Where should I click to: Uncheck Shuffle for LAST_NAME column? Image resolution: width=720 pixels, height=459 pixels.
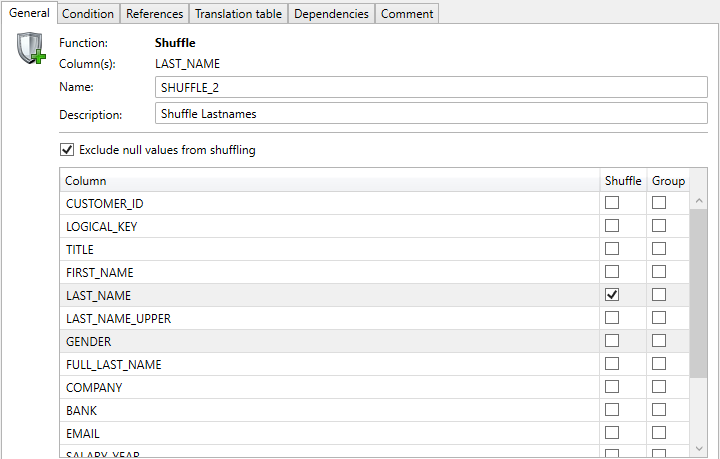pyautogui.click(x=612, y=295)
